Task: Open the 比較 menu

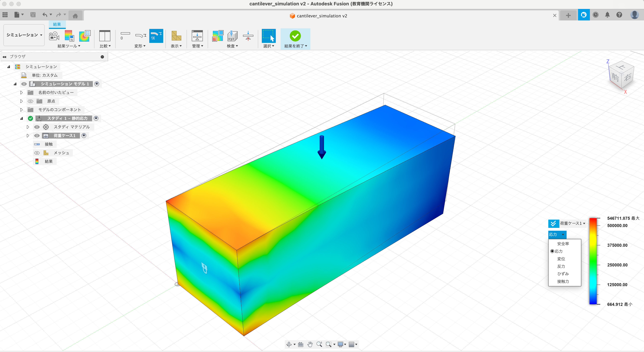Action: pos(105,46)
